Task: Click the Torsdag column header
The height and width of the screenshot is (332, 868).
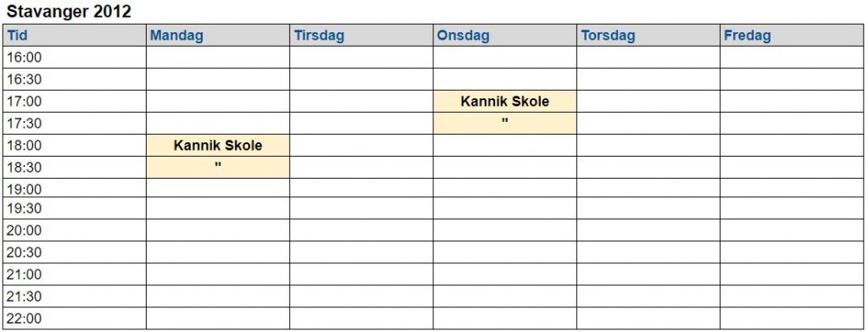Action: click(x=648, y=36)
